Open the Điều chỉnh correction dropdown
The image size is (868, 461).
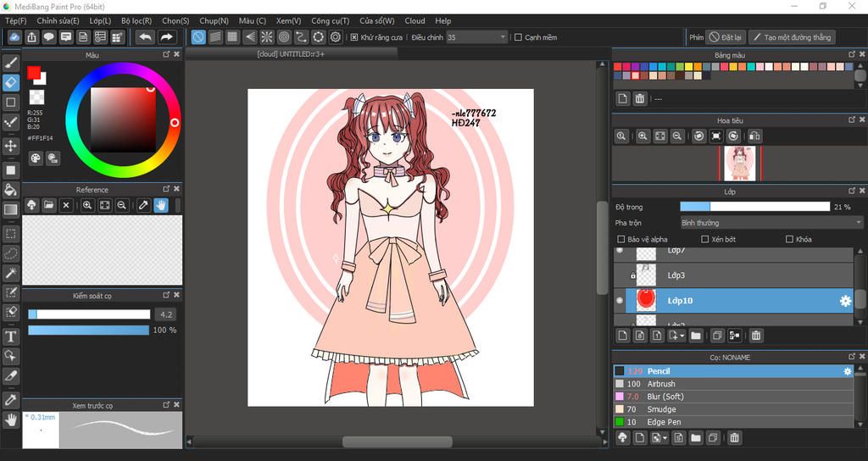tap(476, 37)
